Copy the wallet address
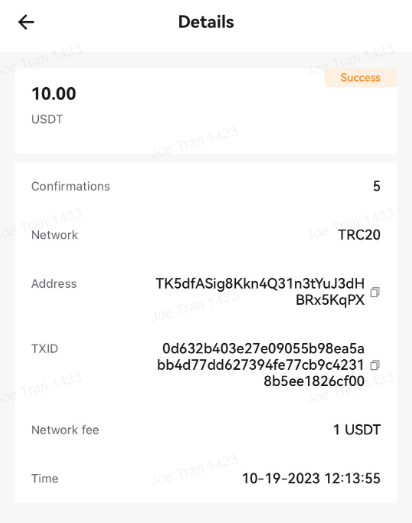The width and height of the screenshot is (412, 523). pyautogui.click(x=375, y=292)
